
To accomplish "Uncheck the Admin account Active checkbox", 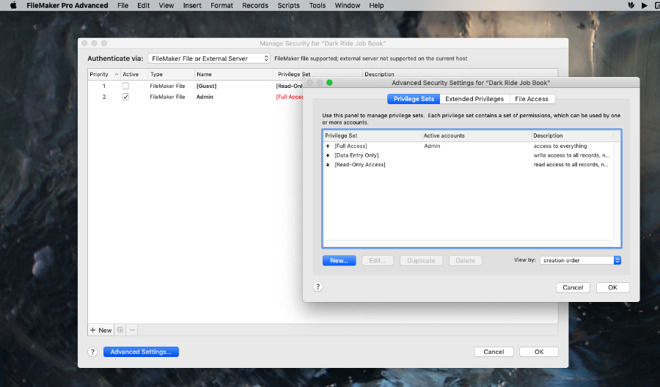I will pyautogui.click(x=125, y=97).
